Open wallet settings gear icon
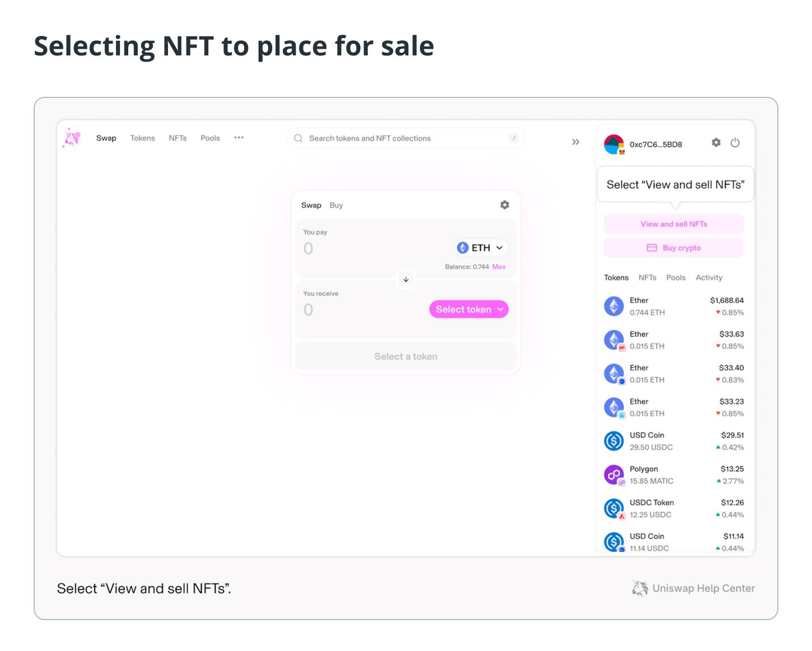812x651 pixels. 716,143
